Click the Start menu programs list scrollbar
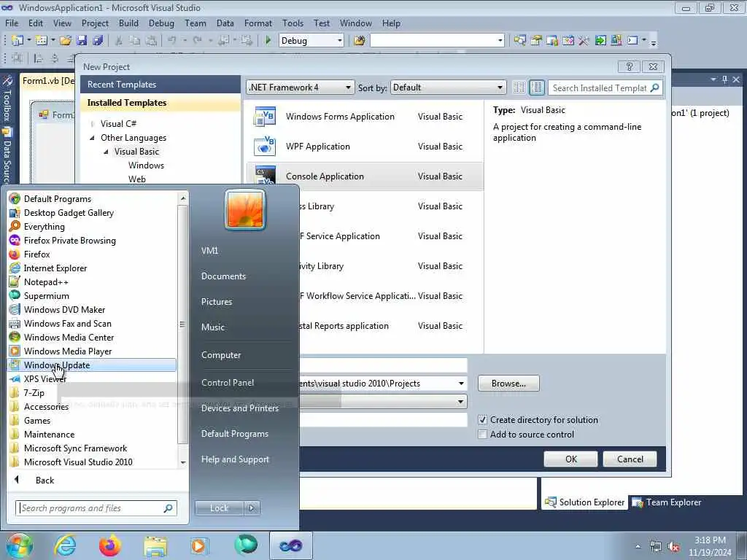 click(182, 324)
